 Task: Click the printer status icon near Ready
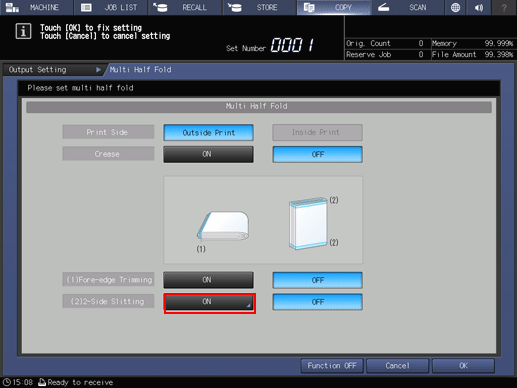point(42,382)
